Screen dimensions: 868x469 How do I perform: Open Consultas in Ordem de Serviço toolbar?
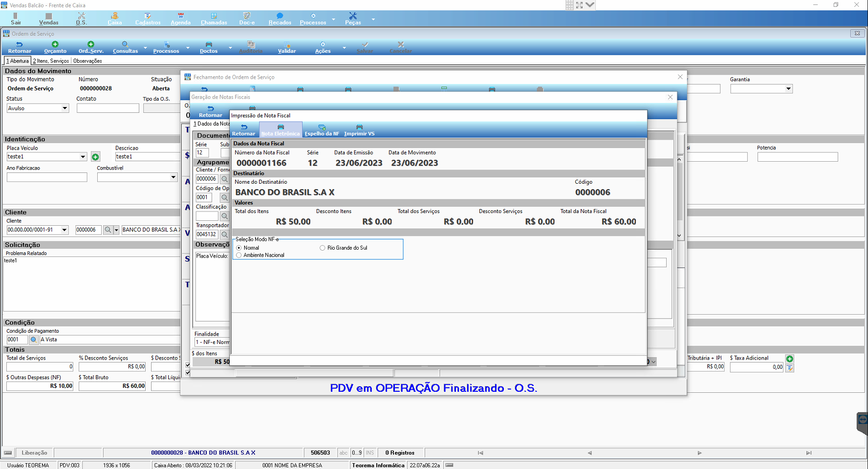pos(125,47)
